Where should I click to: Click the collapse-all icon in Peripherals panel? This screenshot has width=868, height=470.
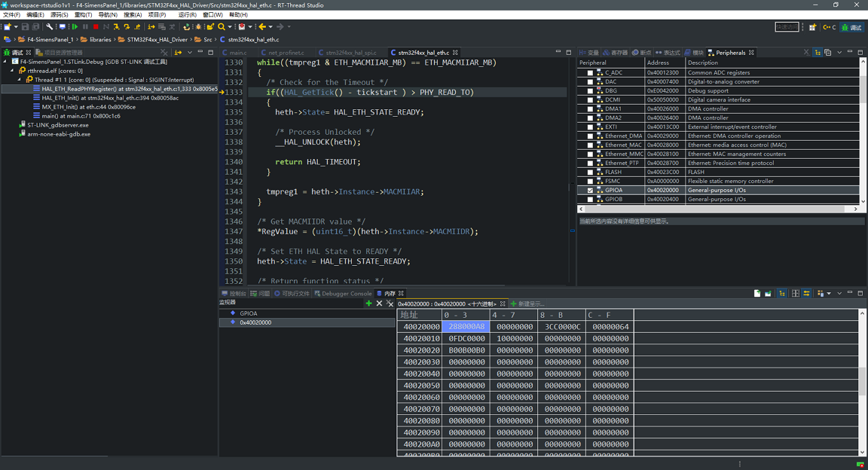[x=827, y=53]
